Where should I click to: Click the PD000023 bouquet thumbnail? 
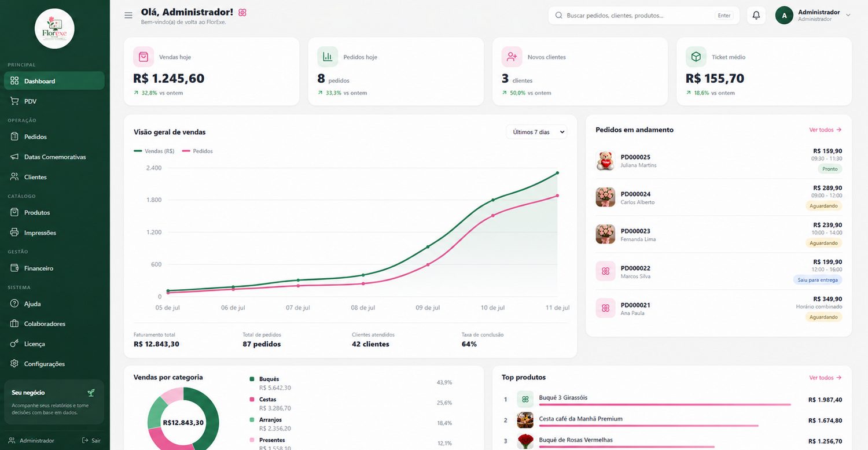pos(605,234)
